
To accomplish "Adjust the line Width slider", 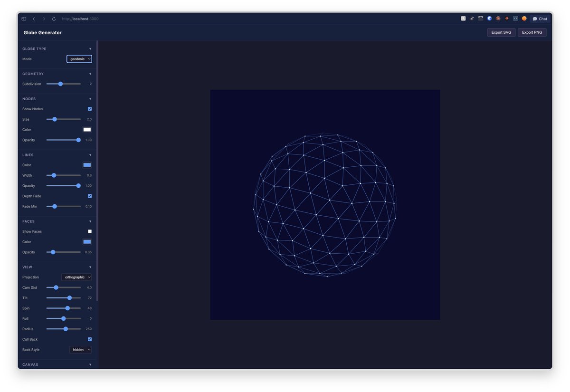I will click(63, 175).
